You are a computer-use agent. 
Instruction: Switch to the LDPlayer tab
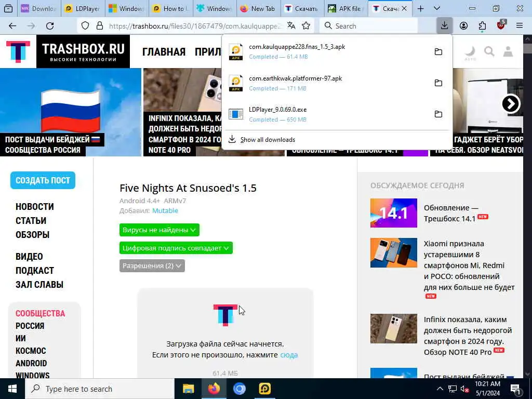tap(83, 8)
